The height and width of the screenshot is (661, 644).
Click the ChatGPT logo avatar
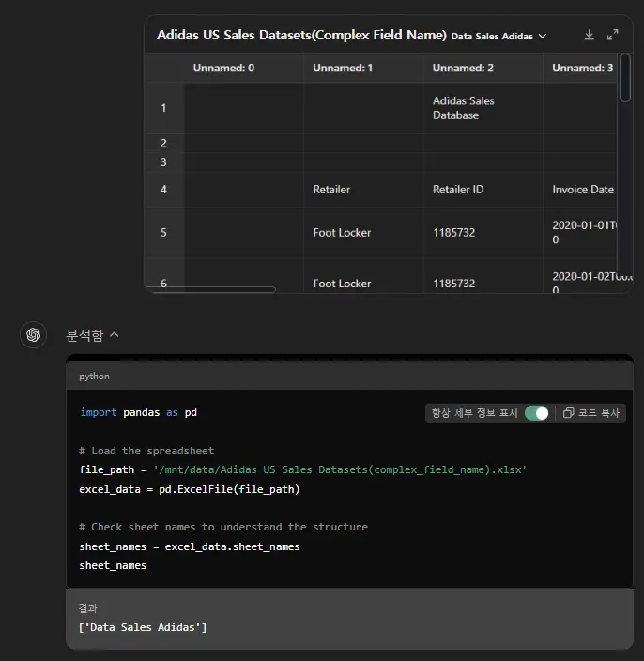point(35,335)
